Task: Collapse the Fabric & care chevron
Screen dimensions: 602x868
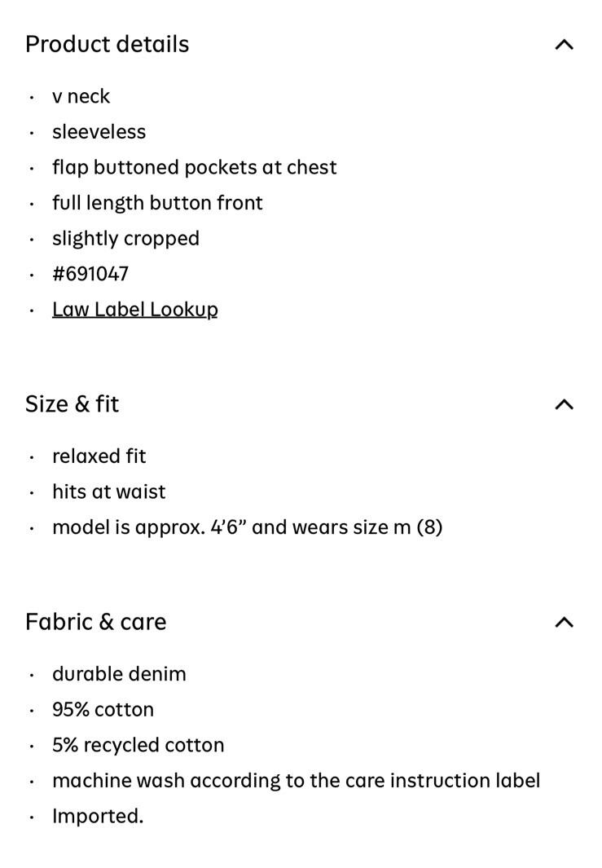Action: tap(564, 623)
